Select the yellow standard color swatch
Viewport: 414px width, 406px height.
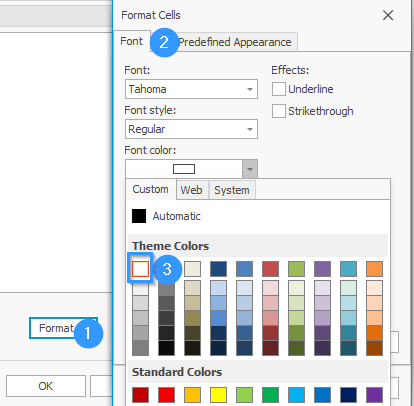point(218,395)
